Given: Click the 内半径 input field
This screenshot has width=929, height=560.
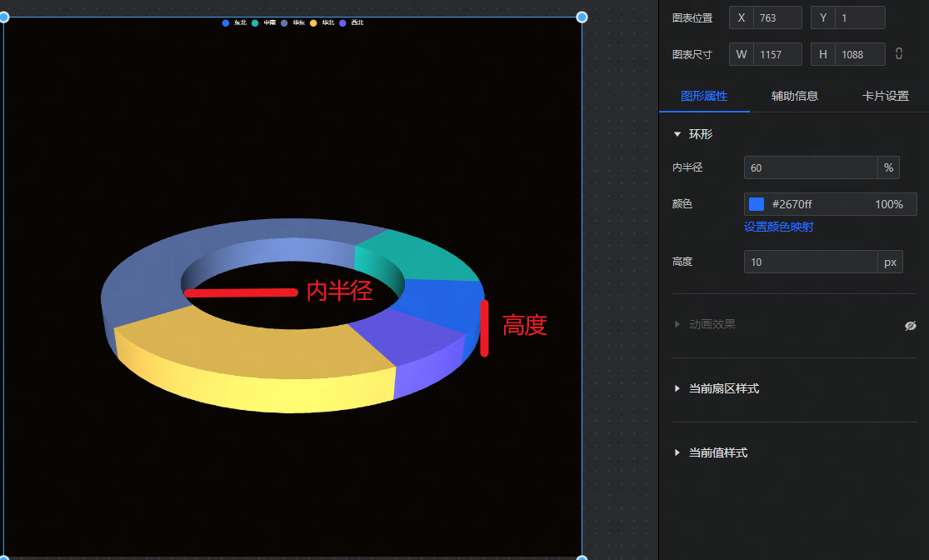Looking at the screenshot, I should (x=810, y=167).
